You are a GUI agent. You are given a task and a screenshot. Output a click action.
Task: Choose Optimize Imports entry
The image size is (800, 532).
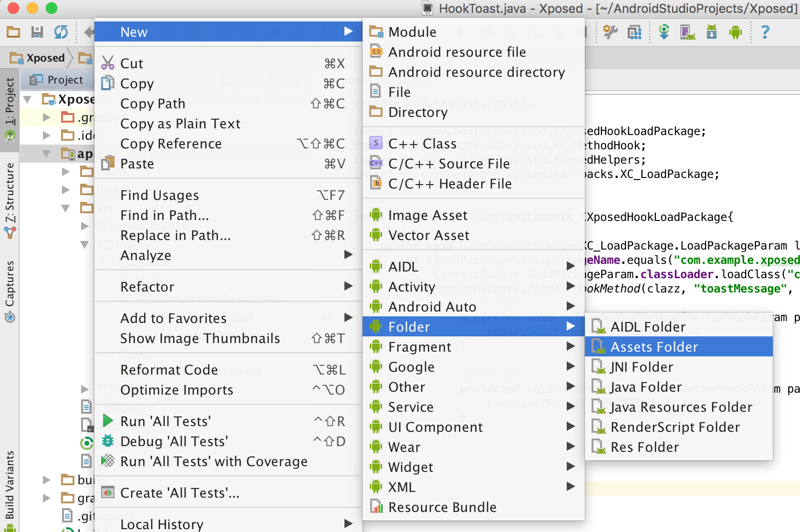point(228,390)
